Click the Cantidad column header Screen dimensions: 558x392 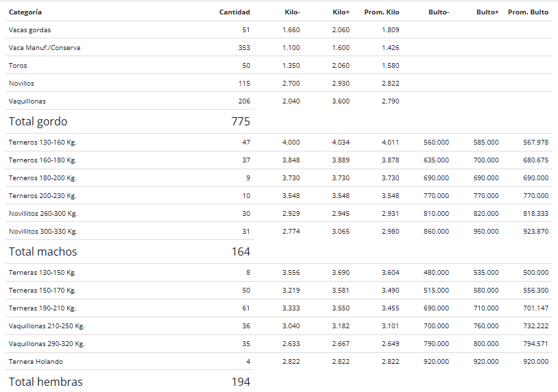(x=234, y=12)
